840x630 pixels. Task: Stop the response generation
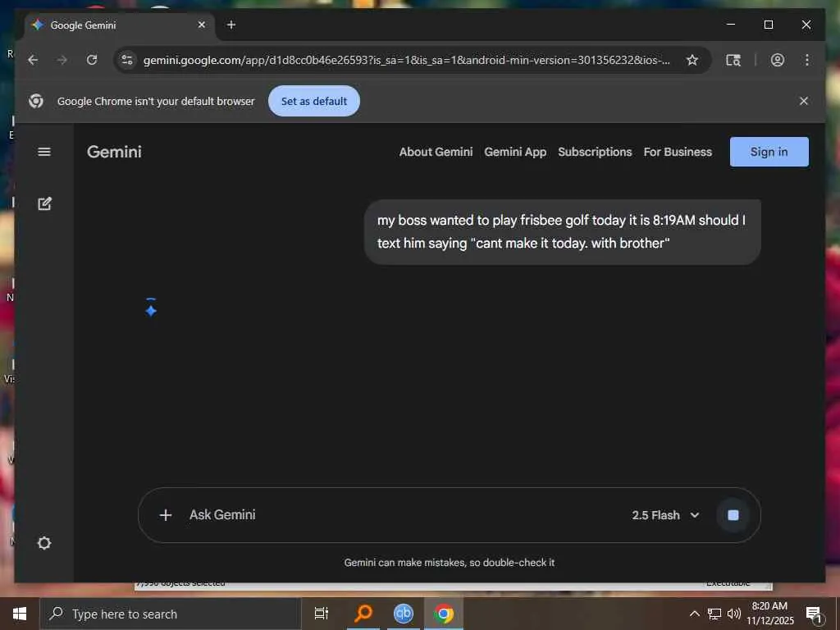[733, 515]
